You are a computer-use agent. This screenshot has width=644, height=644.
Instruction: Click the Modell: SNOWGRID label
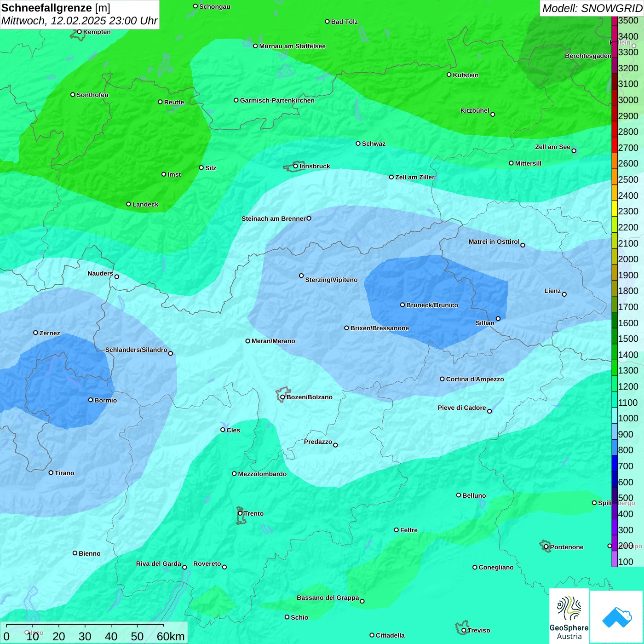click(592, 8)
